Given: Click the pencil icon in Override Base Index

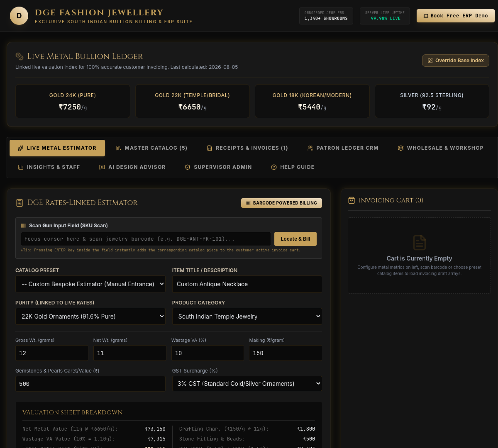Looking at the screenshot, I should tap(430, 61).
